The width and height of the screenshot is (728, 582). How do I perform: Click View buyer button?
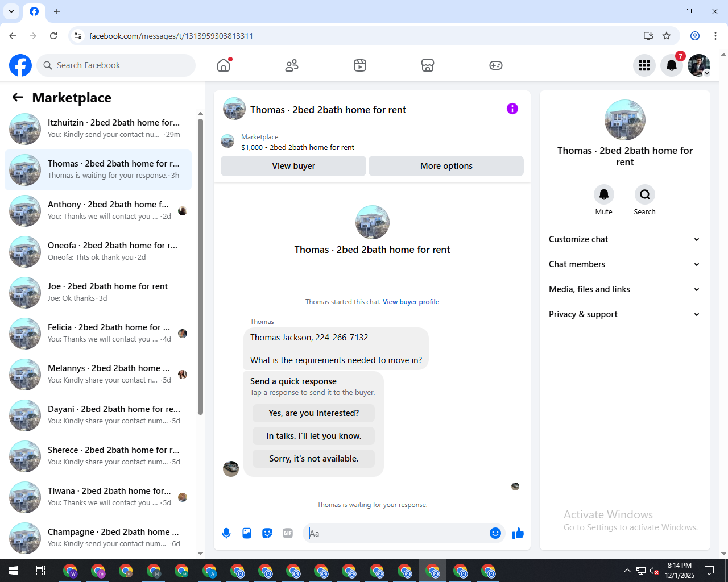[x=293, y=166]
